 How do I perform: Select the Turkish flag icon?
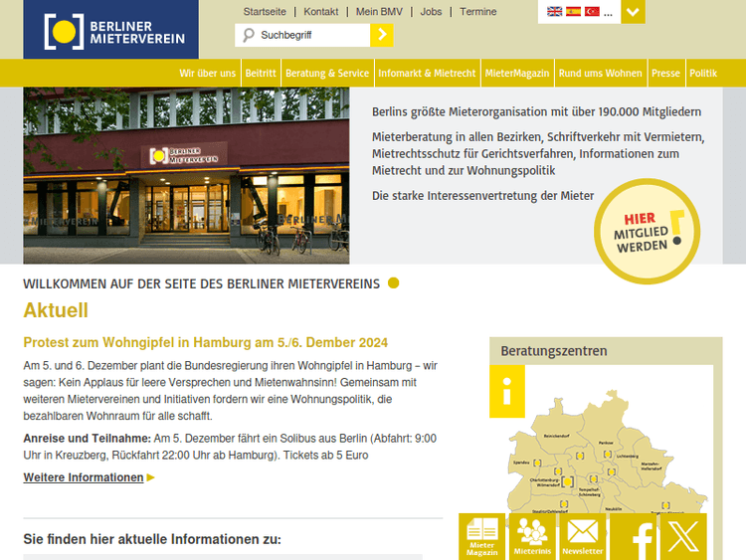(x=592, y=11)
